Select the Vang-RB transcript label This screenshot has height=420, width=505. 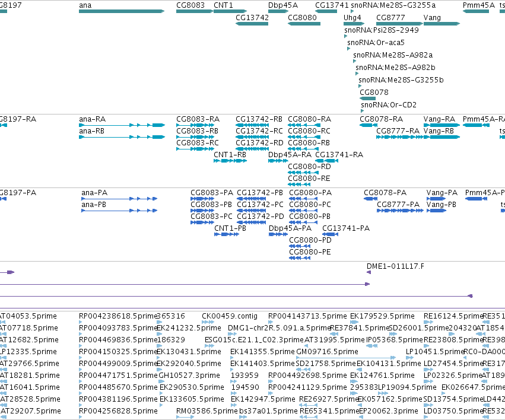439,131
